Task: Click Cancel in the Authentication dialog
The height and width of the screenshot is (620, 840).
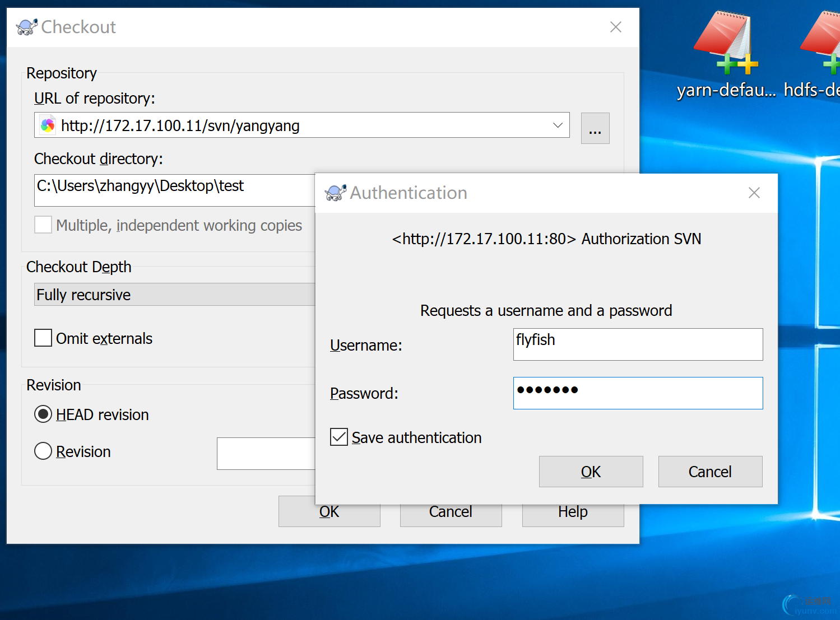Action: (710, 472)
